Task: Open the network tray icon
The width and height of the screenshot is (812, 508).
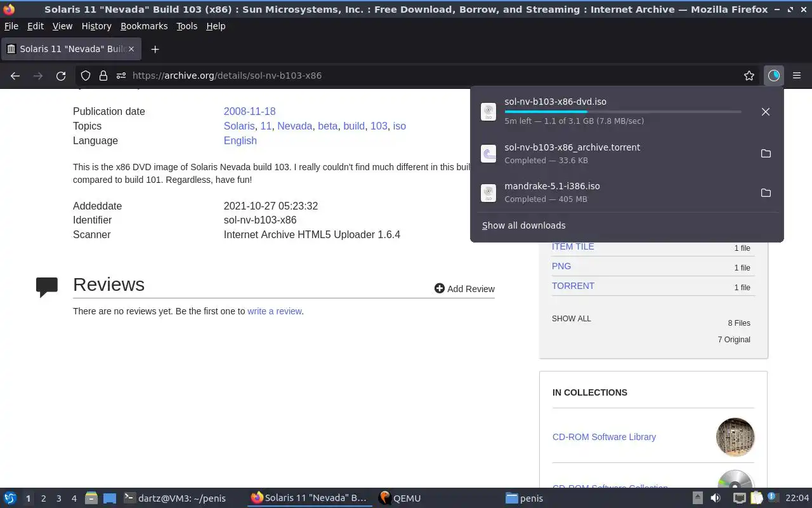Action: (740, 498)
